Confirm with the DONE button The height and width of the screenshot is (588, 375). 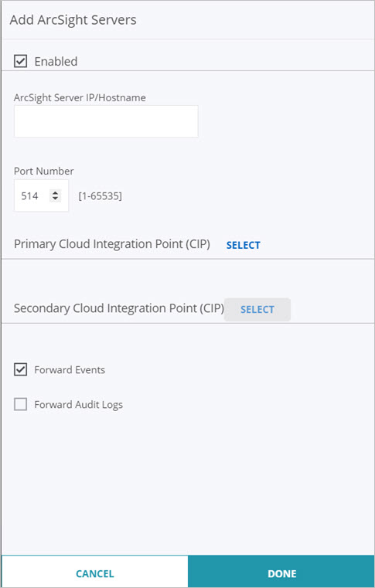(281, 573)
